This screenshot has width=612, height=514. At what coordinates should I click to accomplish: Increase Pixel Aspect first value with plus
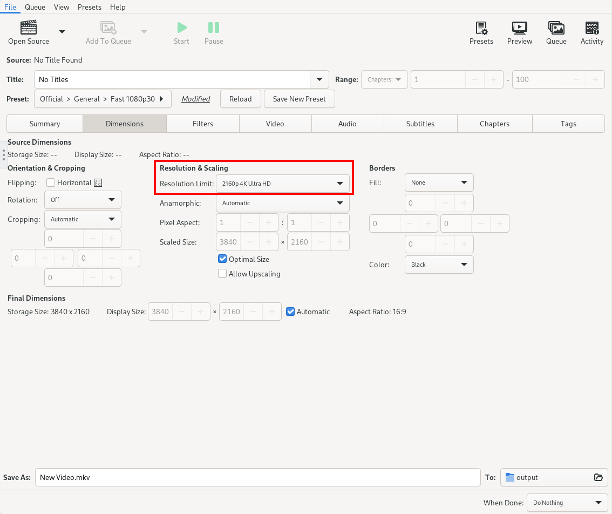click(269, 222)
